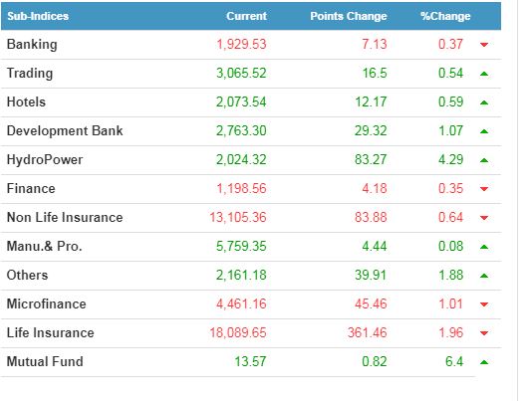Click the Microfinance red down arrow
Viewport: 532px width, 401px height.
coord(484,304)
